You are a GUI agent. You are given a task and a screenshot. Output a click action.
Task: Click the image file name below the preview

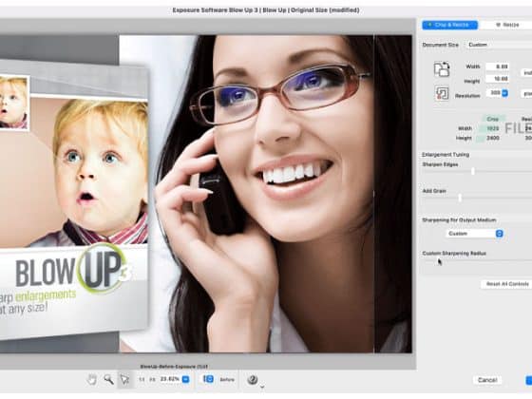pyautogui.click(x=174, y=367)
